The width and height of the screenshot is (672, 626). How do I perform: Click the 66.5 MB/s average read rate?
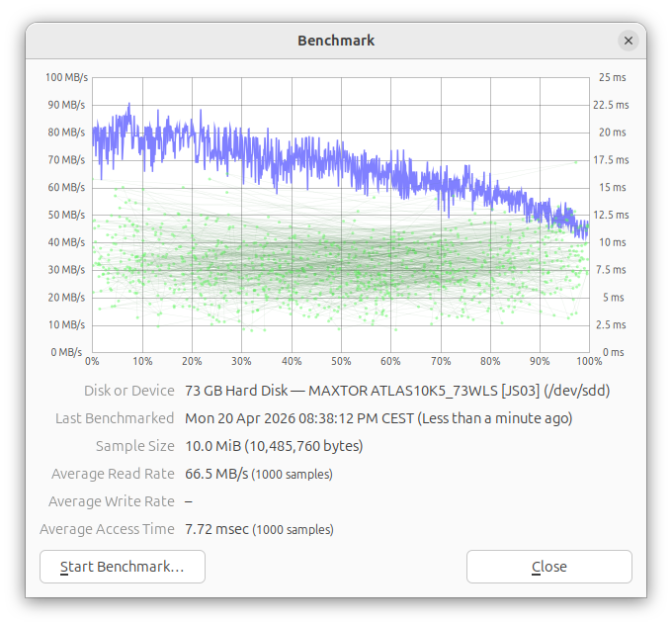coord(216,474)
